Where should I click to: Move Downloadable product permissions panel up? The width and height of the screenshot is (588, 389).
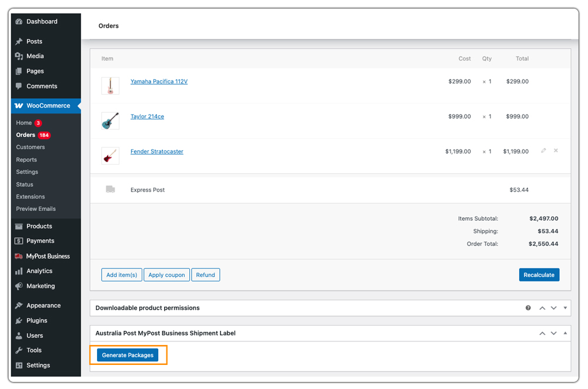tap(542, 308)
